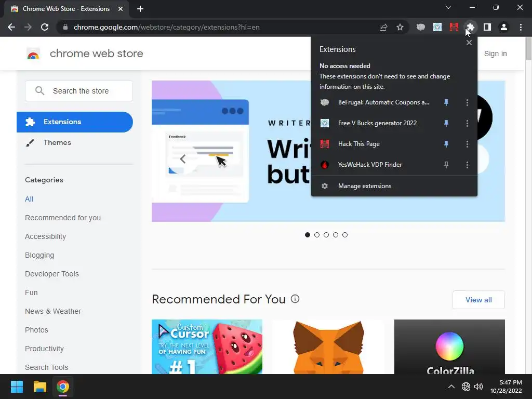Open a new browser tab
The width and height of the screenshot is (532, 399).
coord(140,9)
